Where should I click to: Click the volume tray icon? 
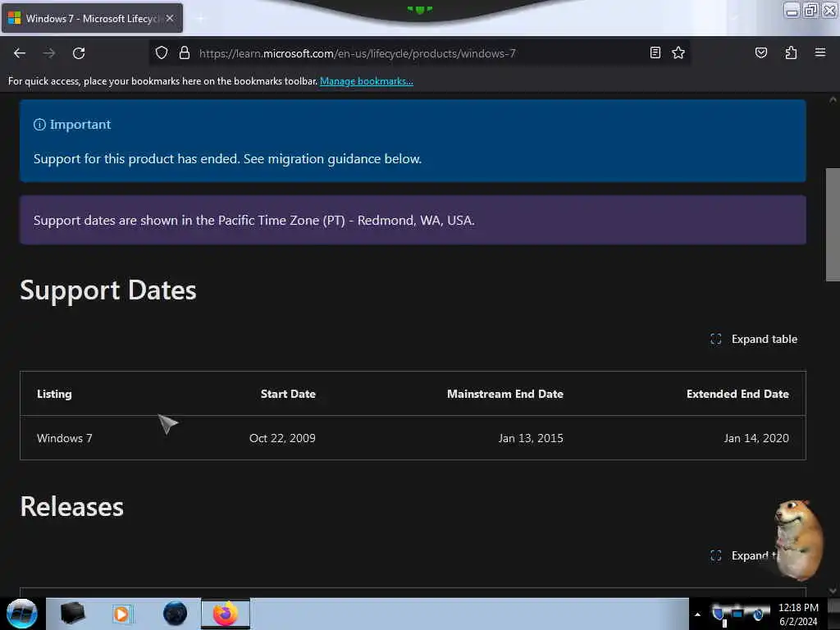(758, 614)
